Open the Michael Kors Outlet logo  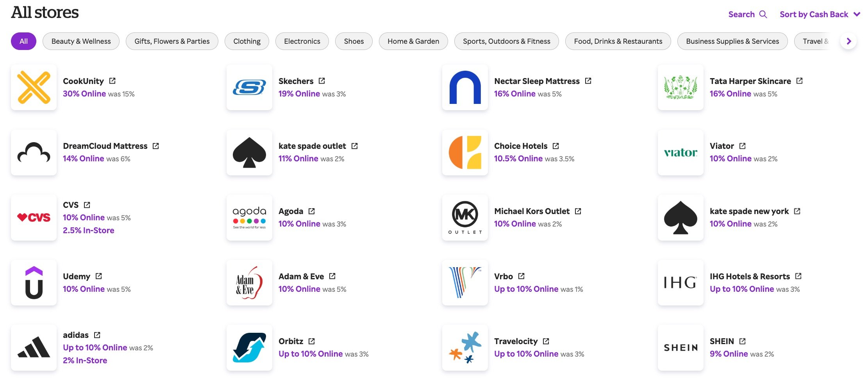465,218
